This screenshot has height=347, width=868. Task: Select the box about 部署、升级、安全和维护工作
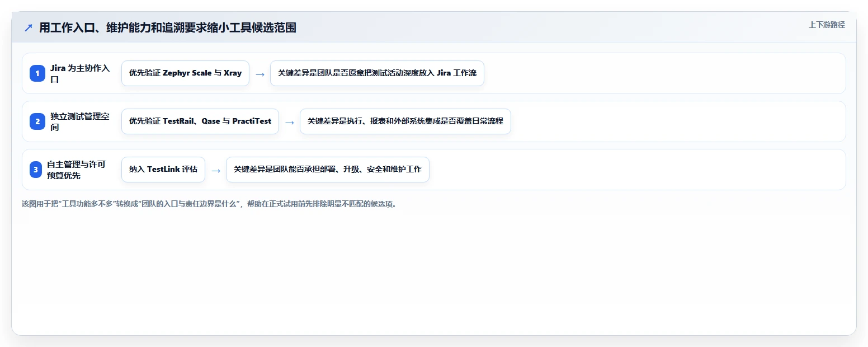(x=328, y=170)
